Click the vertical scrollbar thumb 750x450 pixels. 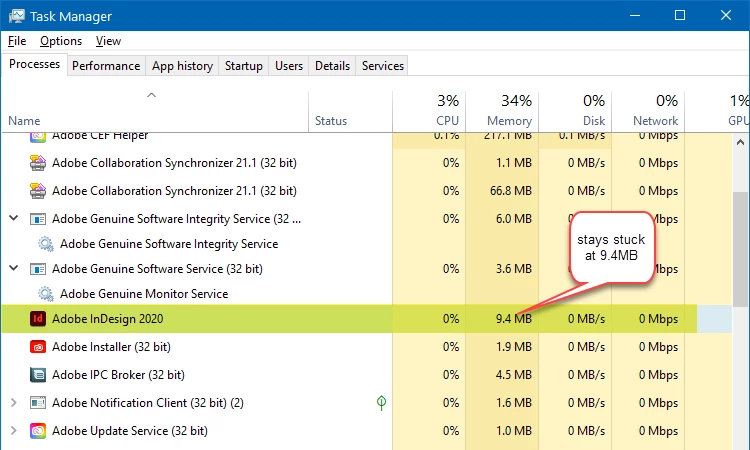[740, 249]
